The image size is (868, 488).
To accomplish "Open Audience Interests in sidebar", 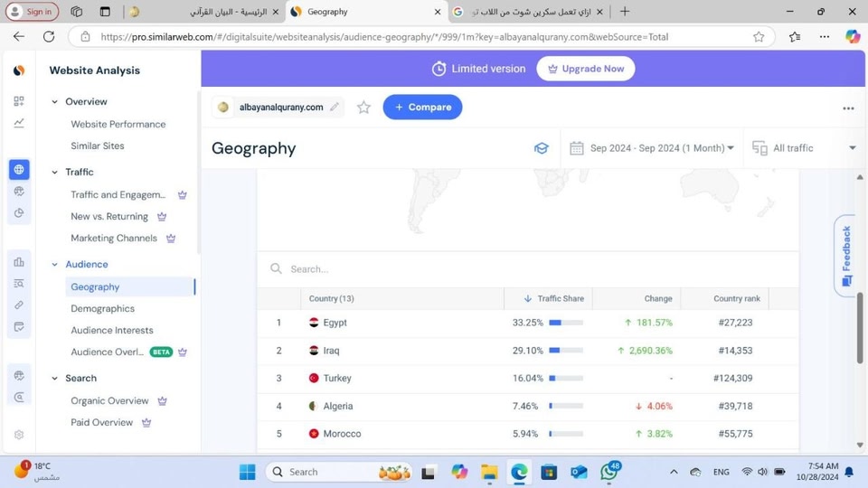I will tap(112, 330).
